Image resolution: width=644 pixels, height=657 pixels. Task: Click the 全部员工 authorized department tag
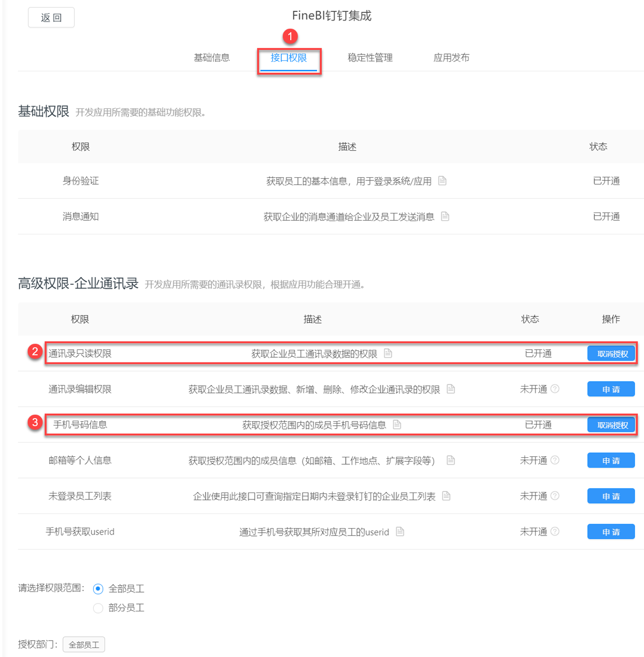[x=84, y=645]
